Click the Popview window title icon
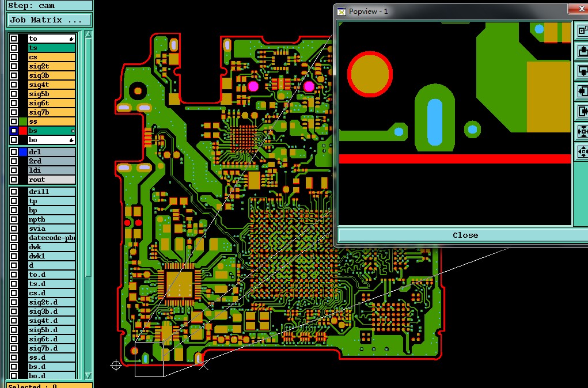The width and height of the screenshot is (588, 388). click(x=342, y=12)
